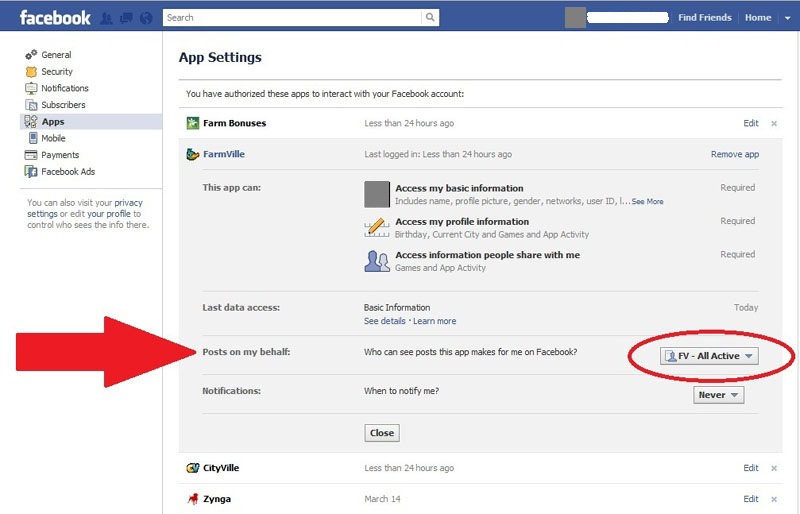
Task: Edit the CityVille app
Action: click(x=751, y=468)
